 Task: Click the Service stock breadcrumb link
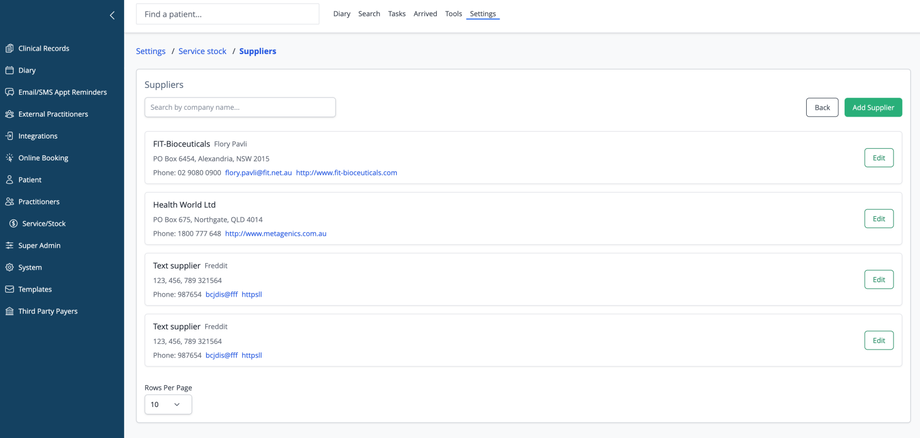click(202, 51)
